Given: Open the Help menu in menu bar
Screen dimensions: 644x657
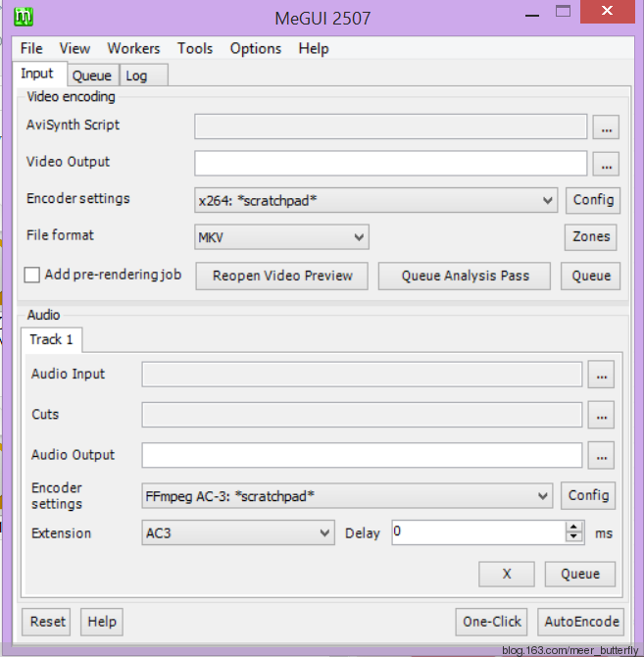Looking at the screenshot, I should click(x=314, y=49).
